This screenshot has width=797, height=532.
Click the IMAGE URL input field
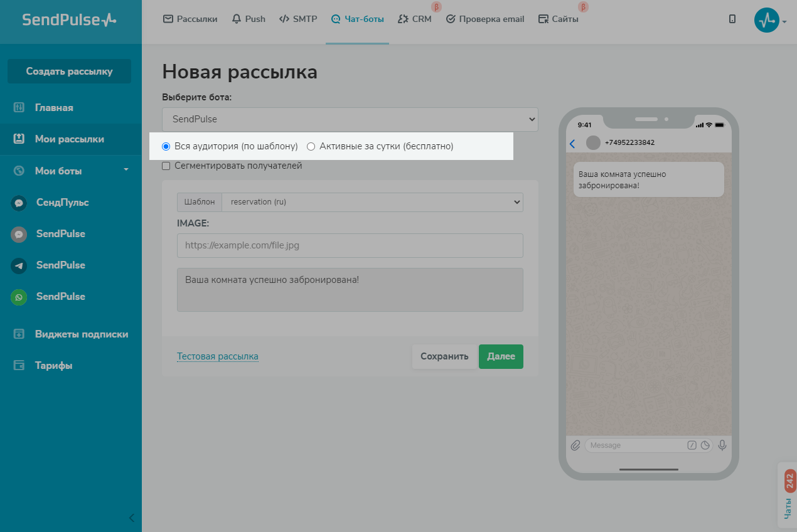(350, 245)
